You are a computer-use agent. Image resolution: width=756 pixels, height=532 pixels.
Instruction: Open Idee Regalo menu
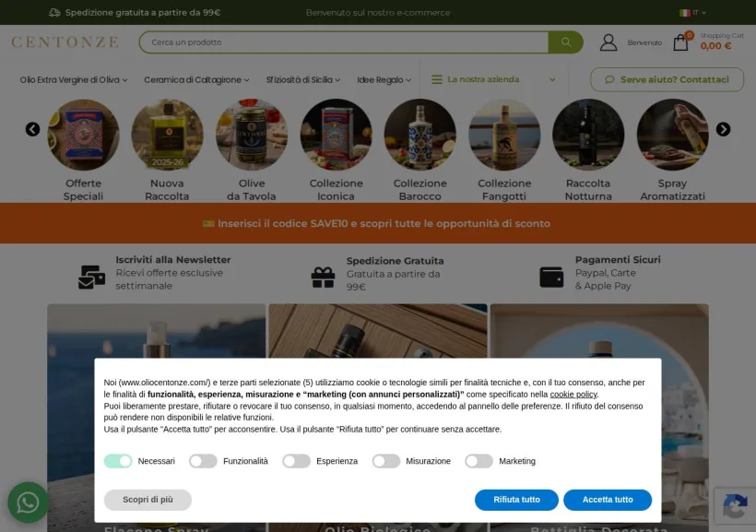pos(384,80)
